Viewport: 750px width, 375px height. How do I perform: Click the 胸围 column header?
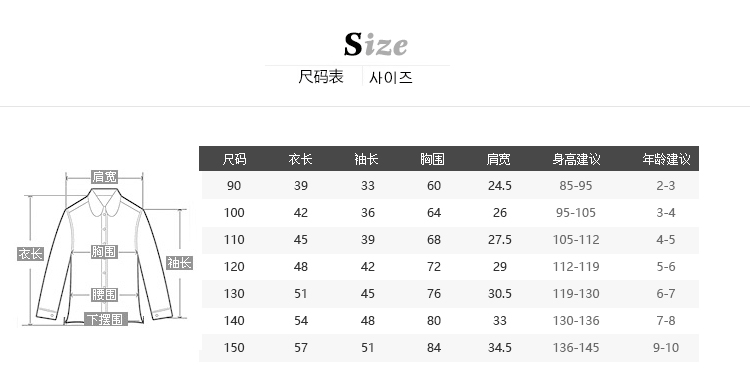coord(432,159)
